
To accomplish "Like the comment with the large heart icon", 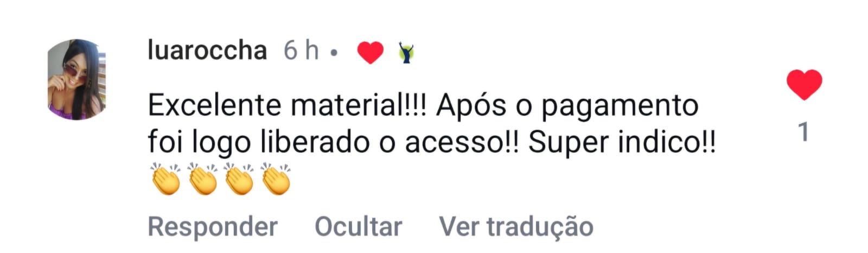I will pyautogui.click(x=804, y=85).
